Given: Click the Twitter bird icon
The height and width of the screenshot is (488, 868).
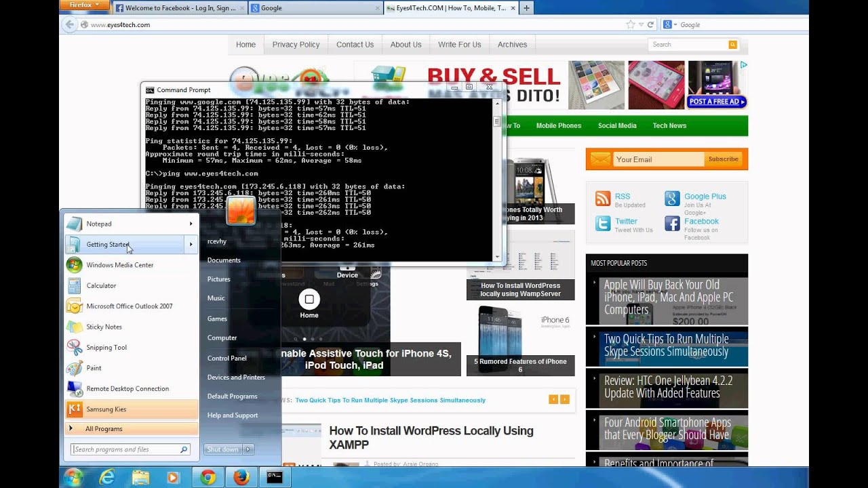Looking at the screenshot, I should tap(603, 224).
